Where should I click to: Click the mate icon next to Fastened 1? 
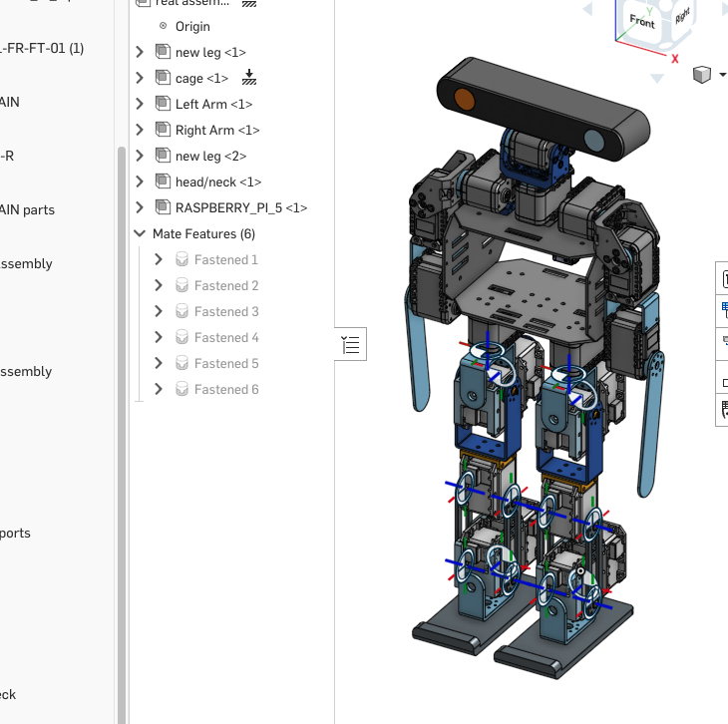[x=182, y=259]
